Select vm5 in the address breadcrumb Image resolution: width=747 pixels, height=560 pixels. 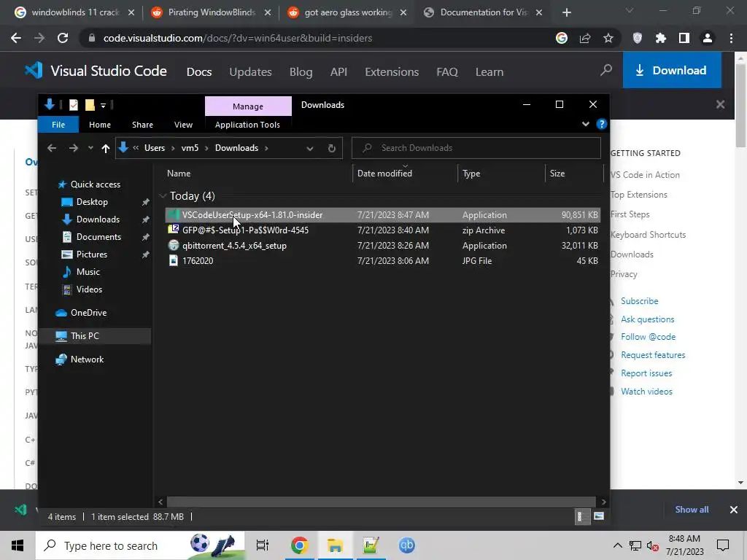coord(190,148)
